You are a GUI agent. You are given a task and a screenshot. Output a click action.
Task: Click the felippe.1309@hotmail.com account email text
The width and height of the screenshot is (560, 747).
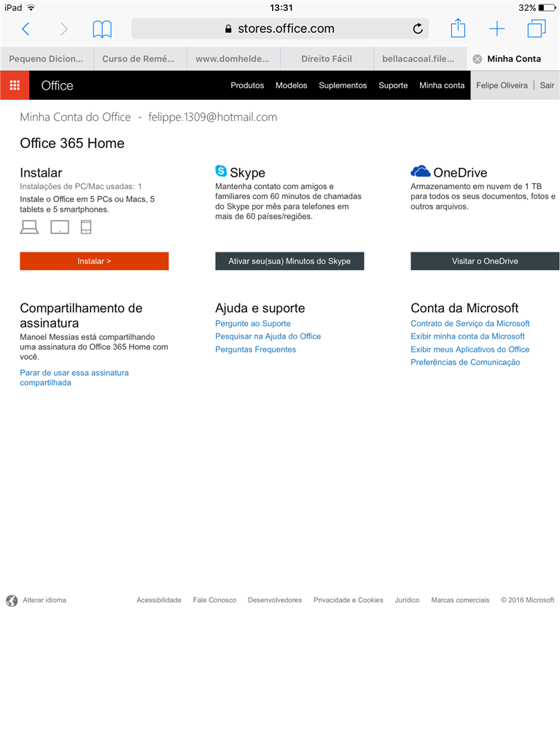click(213, 117)
